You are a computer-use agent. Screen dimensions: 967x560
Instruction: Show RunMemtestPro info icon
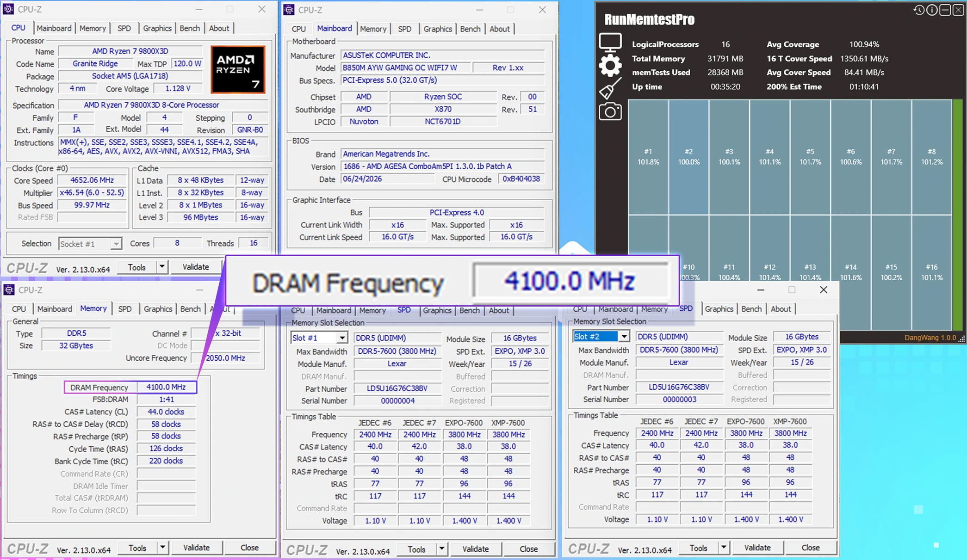pos(932,10)
